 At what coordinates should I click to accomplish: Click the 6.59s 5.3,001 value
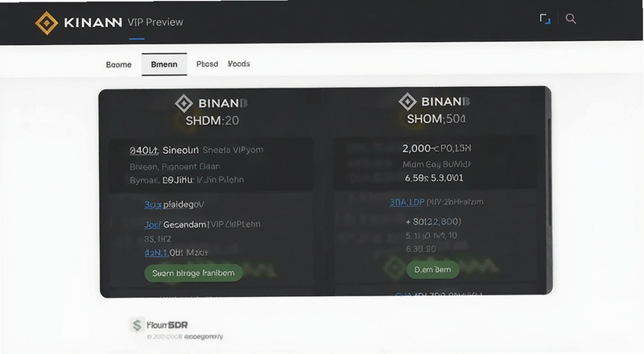[x=434, y=178]
